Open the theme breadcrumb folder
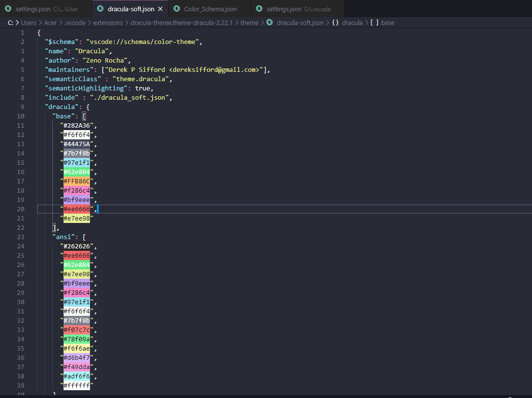Screen dimensions: 532x398 tap(249, 22)
